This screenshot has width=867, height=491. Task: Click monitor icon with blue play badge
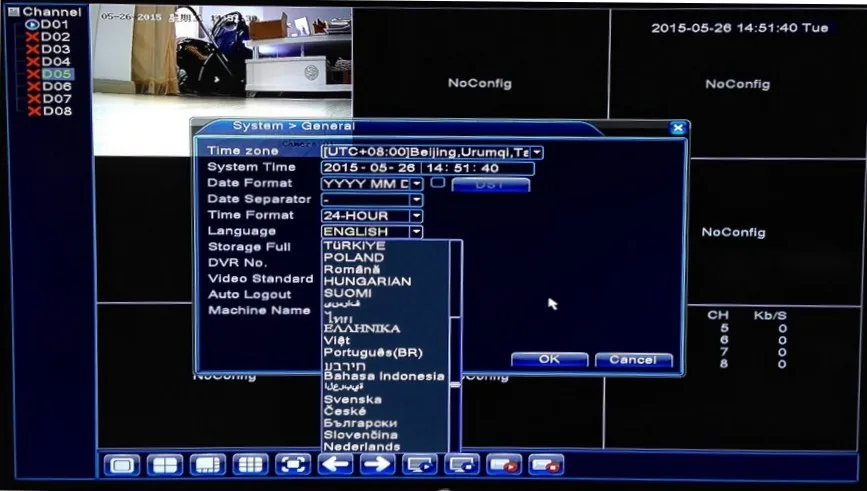[x=420, y=465]
